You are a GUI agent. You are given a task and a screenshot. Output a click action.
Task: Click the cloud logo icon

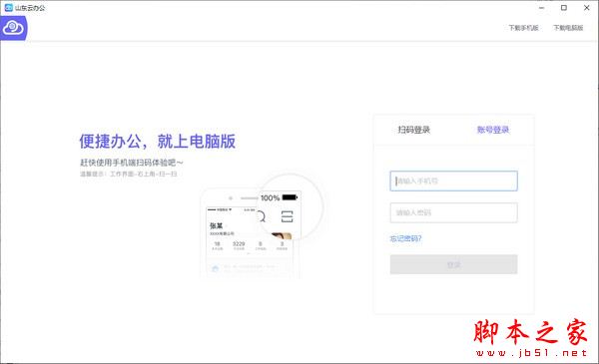[x=13, y=28]
